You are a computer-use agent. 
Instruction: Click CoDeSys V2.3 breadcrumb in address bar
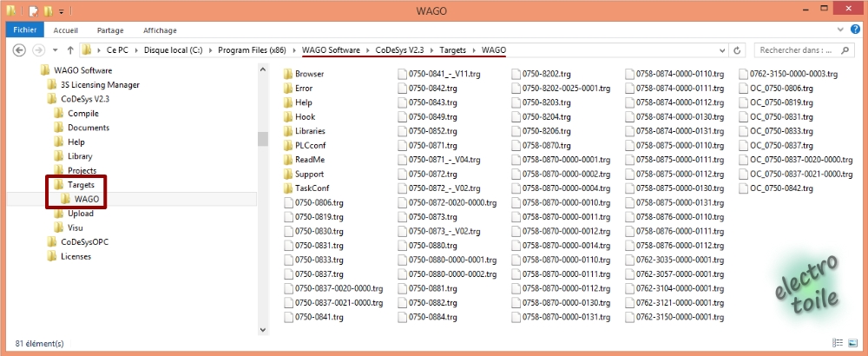(x=399, y=50)
